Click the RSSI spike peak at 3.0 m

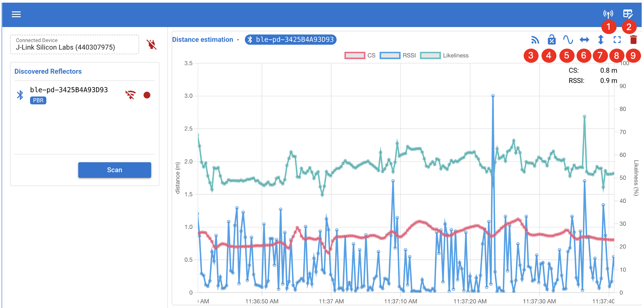click(493, 96)
